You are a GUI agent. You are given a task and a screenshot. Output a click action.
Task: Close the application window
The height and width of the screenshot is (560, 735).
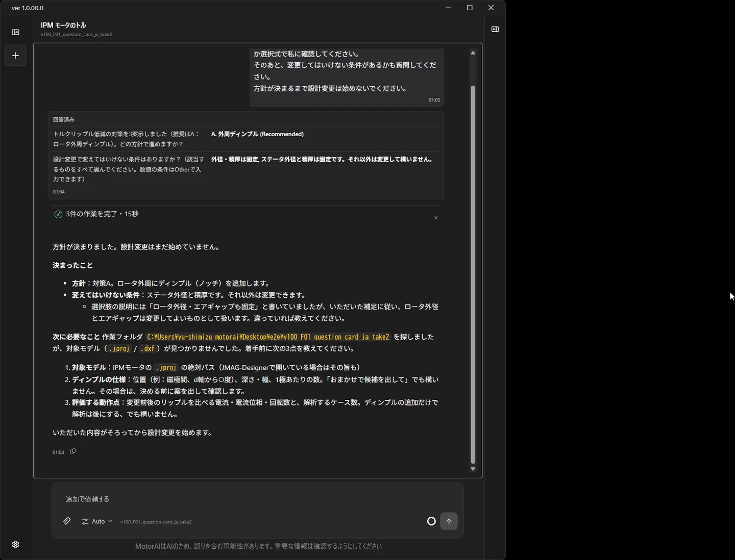pyautogui.click(x=491, y=8)
